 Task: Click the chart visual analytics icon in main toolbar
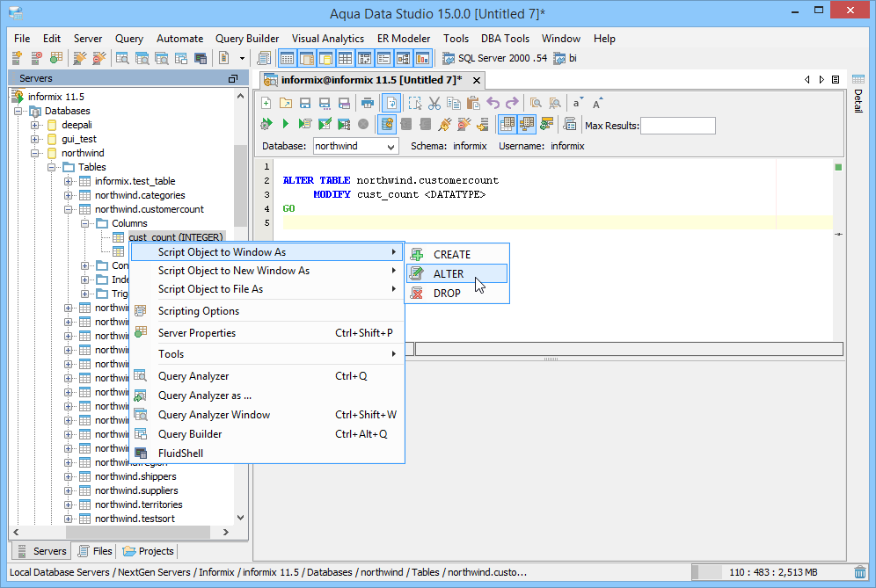pyautogui.click(x=422, y=58)
